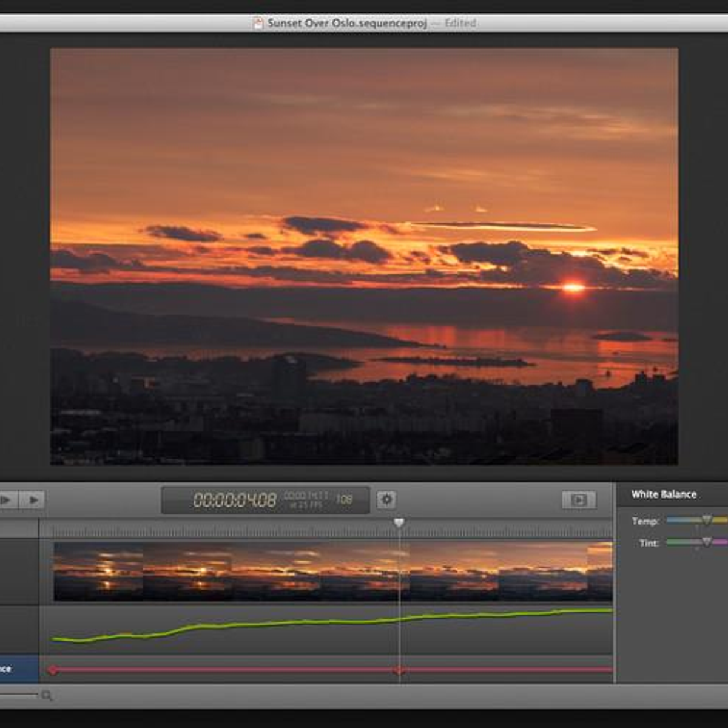Click the green exposure curve in the timeline

pyautogui.click(x=332, y=622)
